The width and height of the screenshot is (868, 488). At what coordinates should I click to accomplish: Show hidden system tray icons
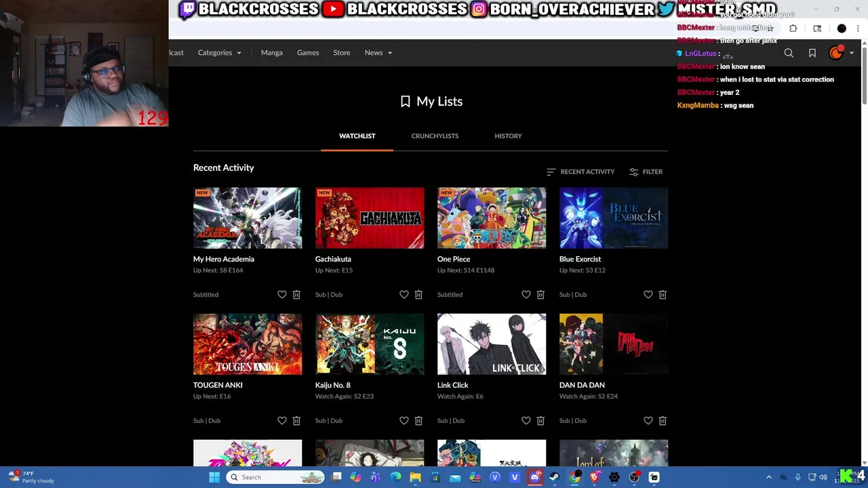click(x=769, y=477)
